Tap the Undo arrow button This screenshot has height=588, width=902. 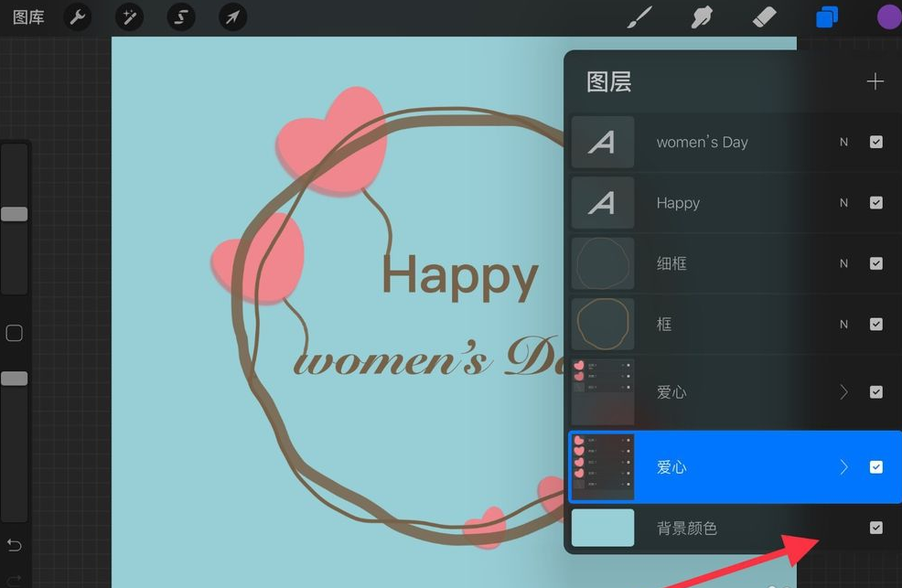pyautogui.click(x=14, y=545)
